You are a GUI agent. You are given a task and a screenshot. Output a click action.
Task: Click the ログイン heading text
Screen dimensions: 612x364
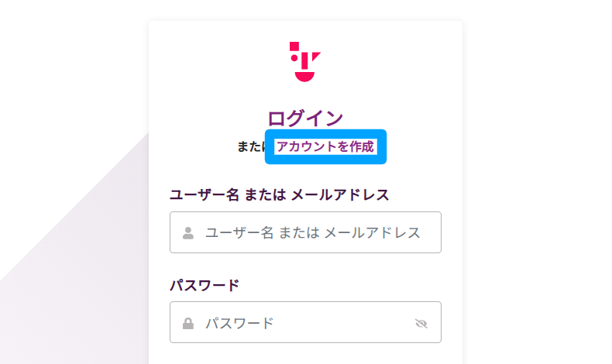[305, 118]
